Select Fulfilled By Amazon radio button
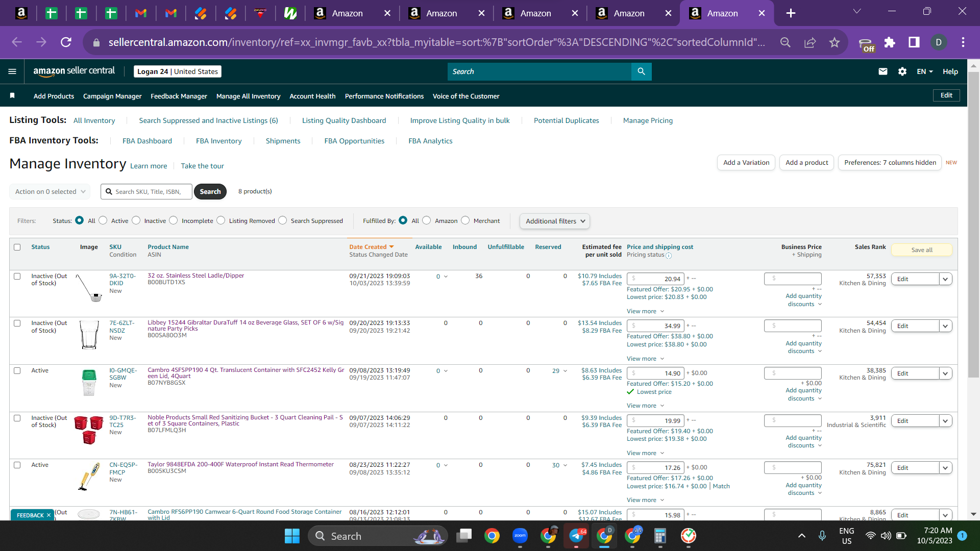980x551 pixels. 427,220
